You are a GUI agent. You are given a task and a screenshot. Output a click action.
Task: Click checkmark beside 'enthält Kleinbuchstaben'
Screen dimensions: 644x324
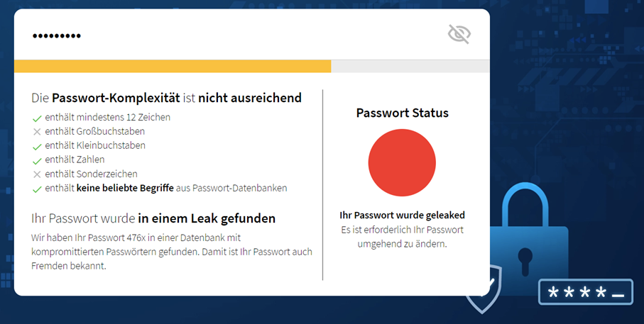37,146
